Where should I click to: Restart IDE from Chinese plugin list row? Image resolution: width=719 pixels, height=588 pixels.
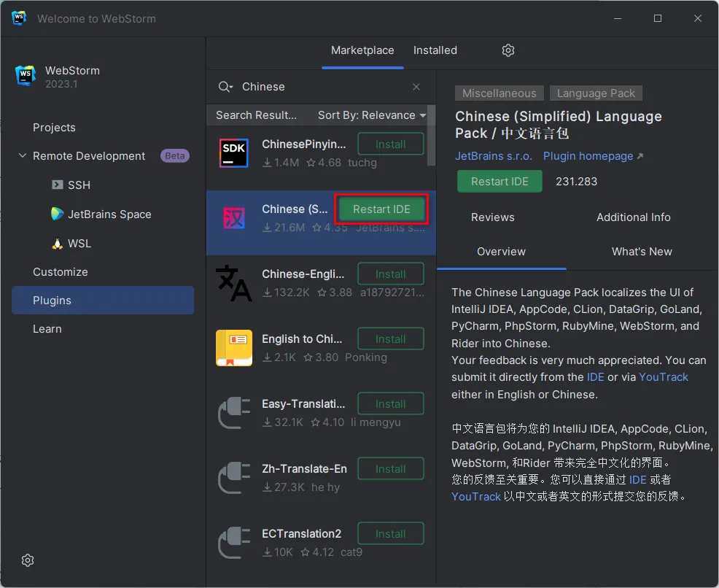coord(381,209)
